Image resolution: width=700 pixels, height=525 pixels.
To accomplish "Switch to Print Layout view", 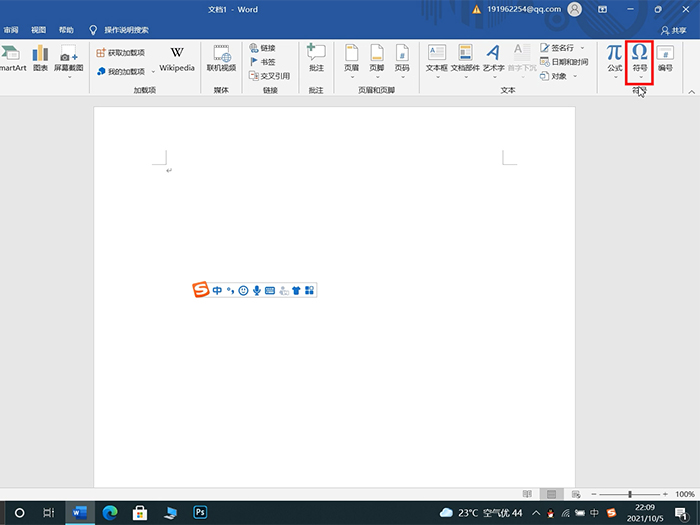I will (x=551, y=494).
